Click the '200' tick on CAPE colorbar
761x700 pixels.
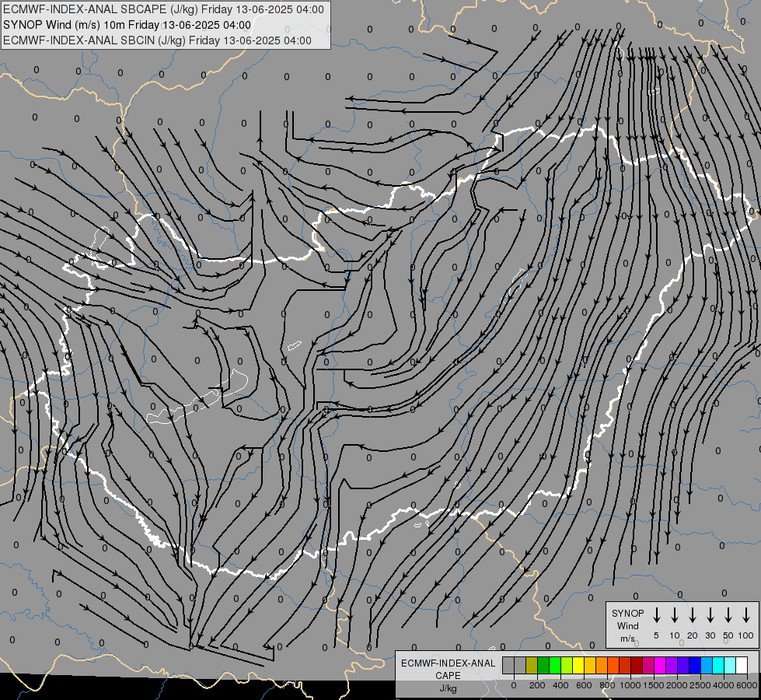(x=537, y=685)
